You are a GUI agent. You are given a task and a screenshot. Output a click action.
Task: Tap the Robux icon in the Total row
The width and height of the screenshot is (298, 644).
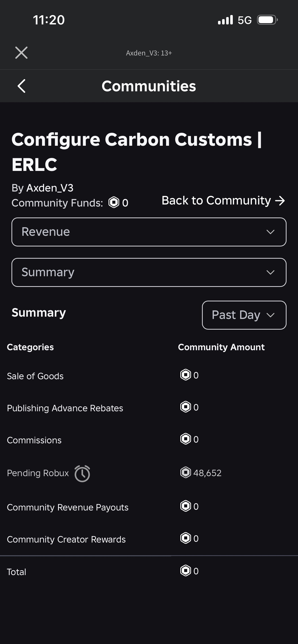[x=186, y=571]
